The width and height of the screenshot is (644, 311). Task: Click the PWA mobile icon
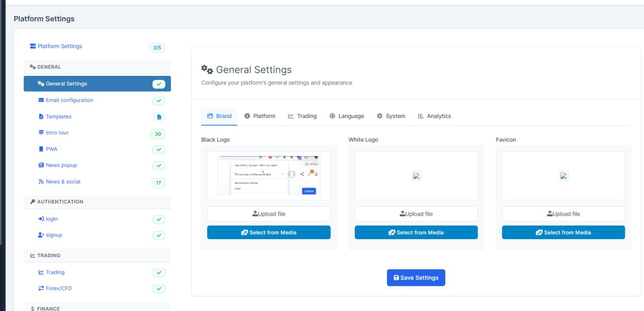[41, 149]
